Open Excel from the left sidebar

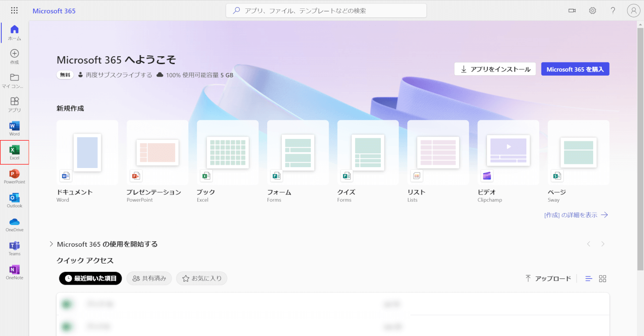[x=15, y=152]
